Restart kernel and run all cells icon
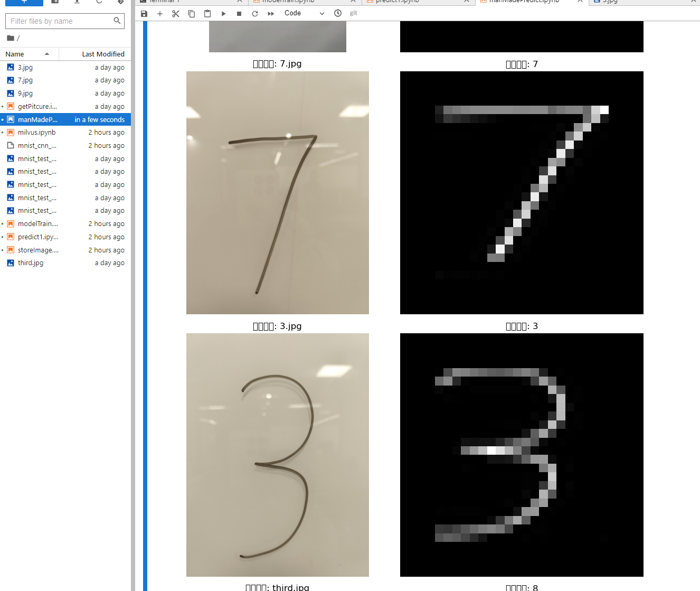The height and width of the screenshot is (591, 700). (271, 13)
